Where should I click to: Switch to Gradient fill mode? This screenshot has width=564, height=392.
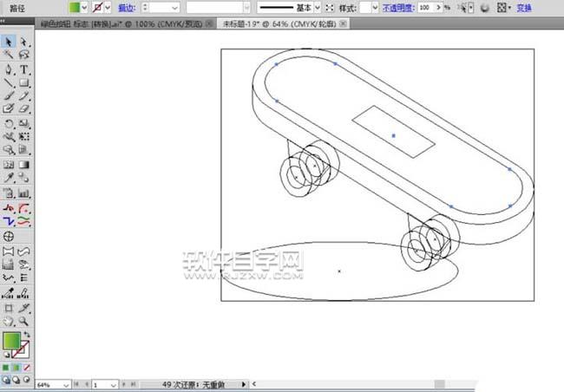[17, 367]
